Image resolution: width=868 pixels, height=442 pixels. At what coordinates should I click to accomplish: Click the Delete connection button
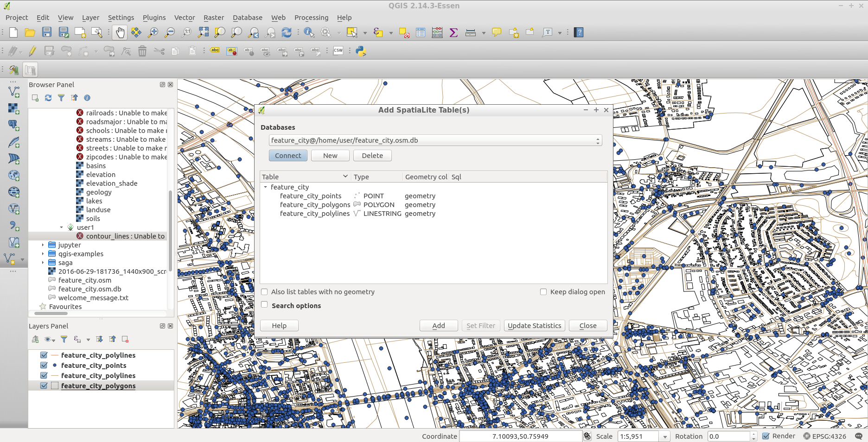pyautogui.click(x=372, y=156)
